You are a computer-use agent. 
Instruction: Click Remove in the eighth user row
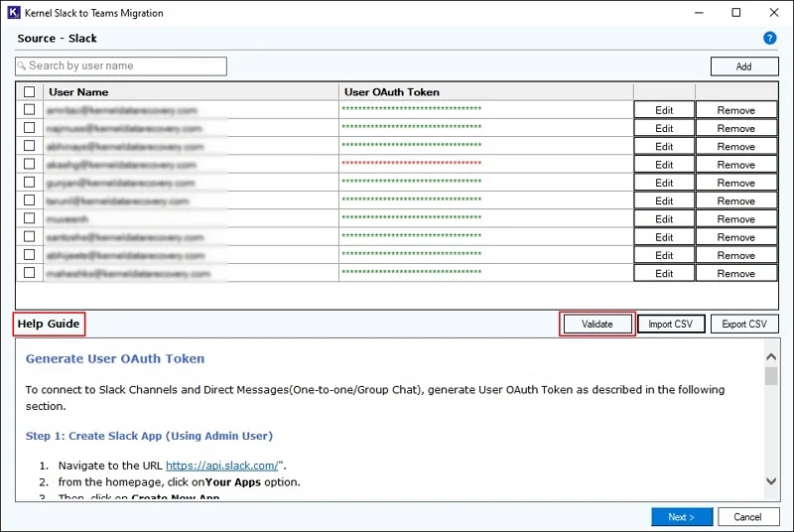(736, 237)
